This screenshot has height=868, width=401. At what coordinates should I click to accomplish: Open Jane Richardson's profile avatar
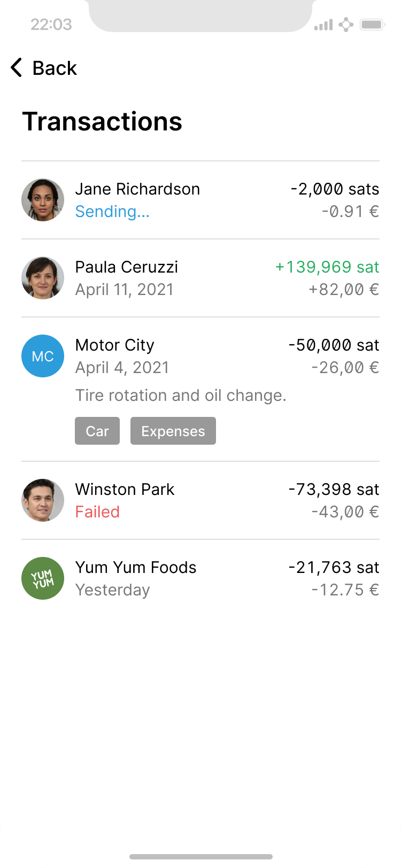(x=43, y=200)
